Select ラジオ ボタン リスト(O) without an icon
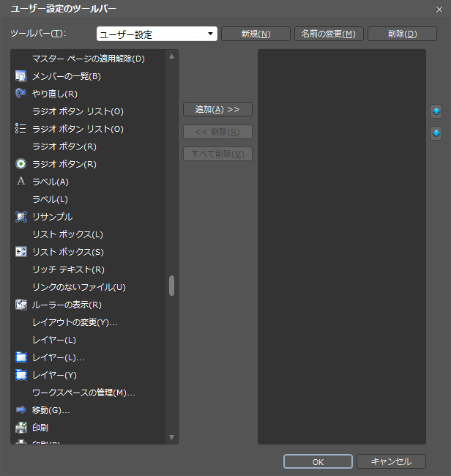Image resolution: width=451 pixels, height=476 pixels. (89, 111)
